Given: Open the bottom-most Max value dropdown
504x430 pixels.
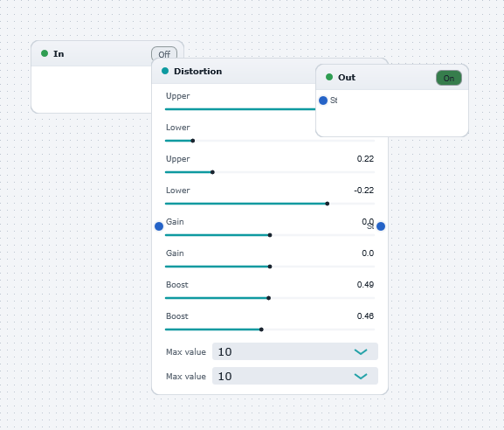Looking at the screenshot, I should (x=295, y=376).
